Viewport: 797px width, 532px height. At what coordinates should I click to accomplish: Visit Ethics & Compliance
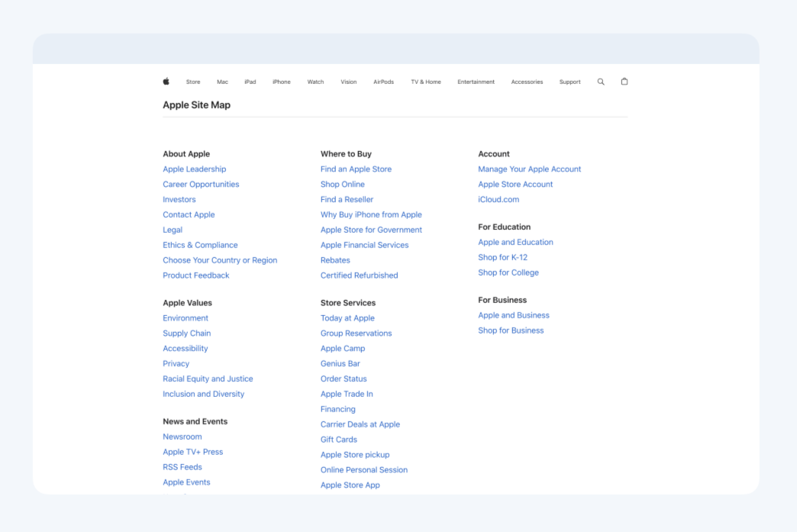pos(200,245)
